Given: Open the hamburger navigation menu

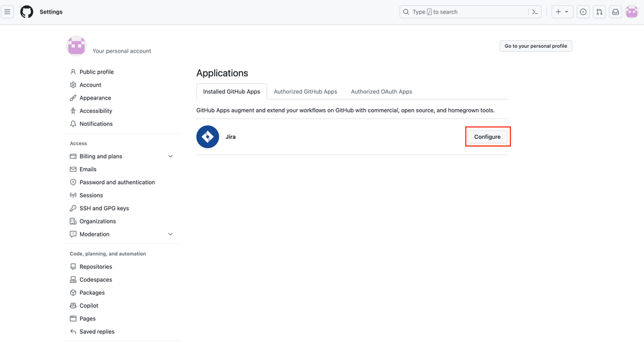Looking at the screenshot, I should click(7, 12).
